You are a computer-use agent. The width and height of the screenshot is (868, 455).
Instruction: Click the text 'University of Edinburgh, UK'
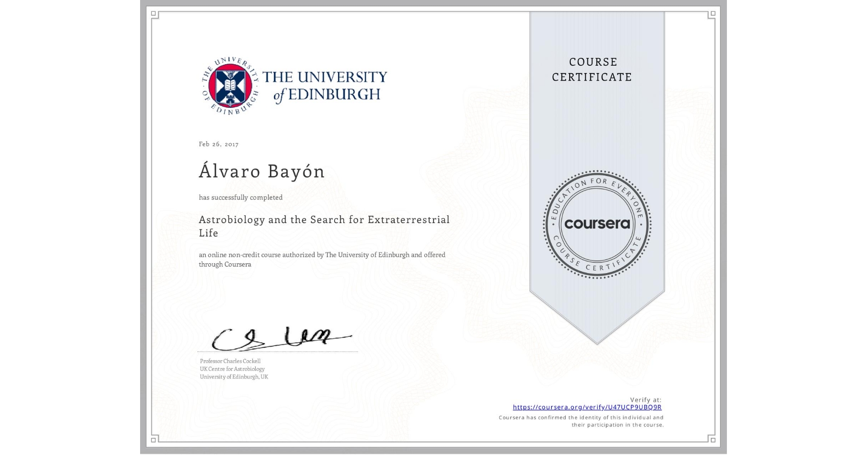234,377
